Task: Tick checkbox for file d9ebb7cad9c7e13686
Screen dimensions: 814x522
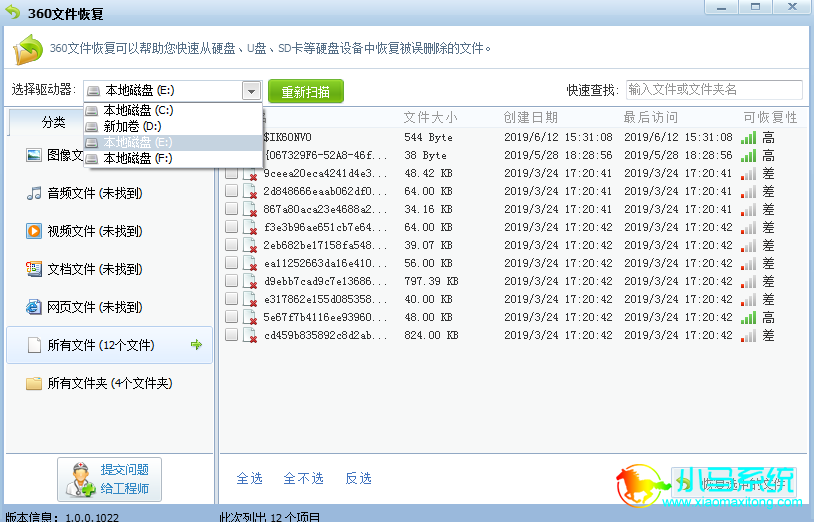Action: pyautogui.click(x=232, y=281)
